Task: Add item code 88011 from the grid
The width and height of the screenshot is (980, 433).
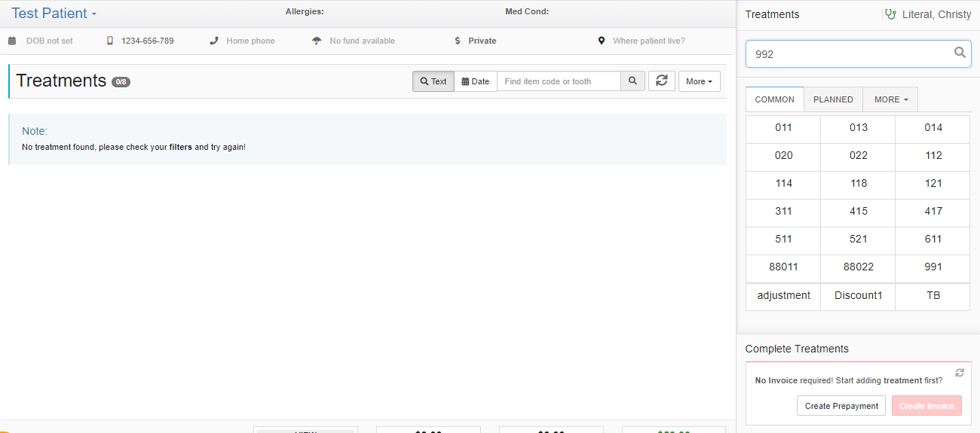Action: [783, 267]
